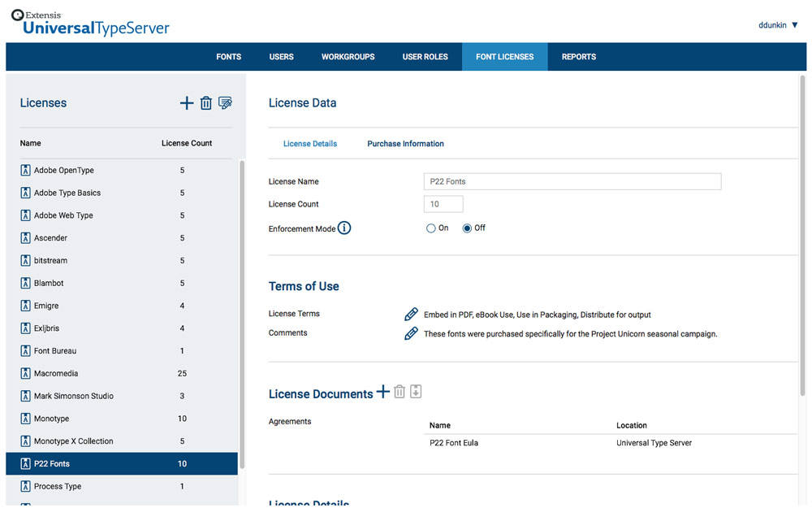Select the Macromedia license name
Screen dimensions: 812x508
pyautogui.click(x=56, y=373)
